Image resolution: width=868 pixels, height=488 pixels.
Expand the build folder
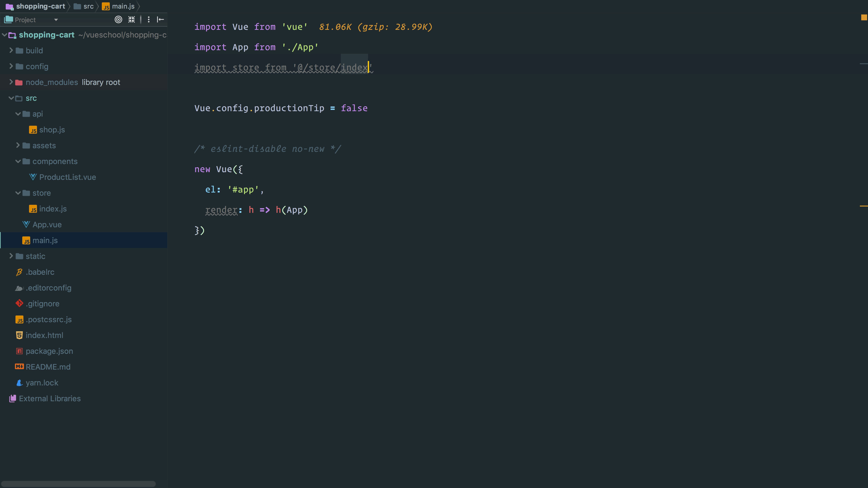(x=11, y=51)
